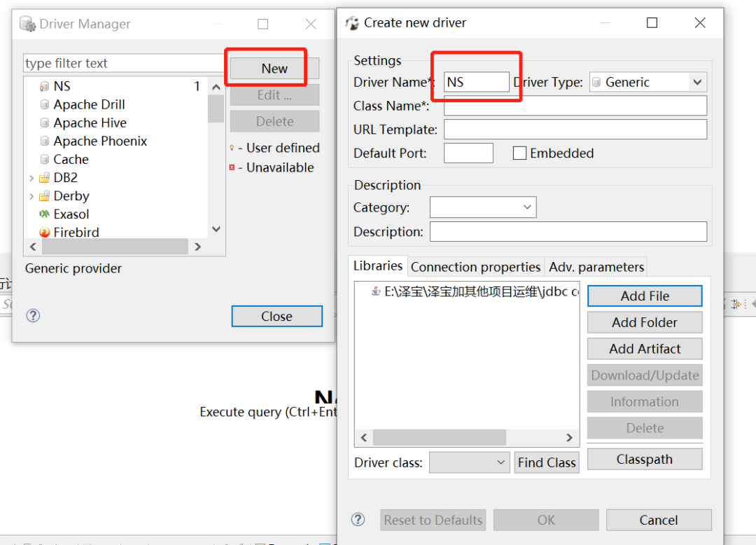Select the Apache Phoenix driver entry

click(x=100, y=142)
